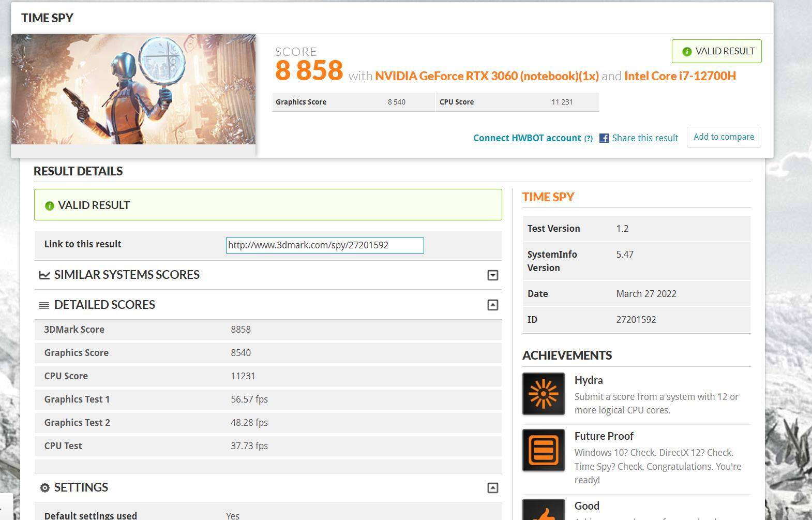The height and width of the screenshot is (520, 812).
Task: Click the Settings gear icon
Action: 45,488
